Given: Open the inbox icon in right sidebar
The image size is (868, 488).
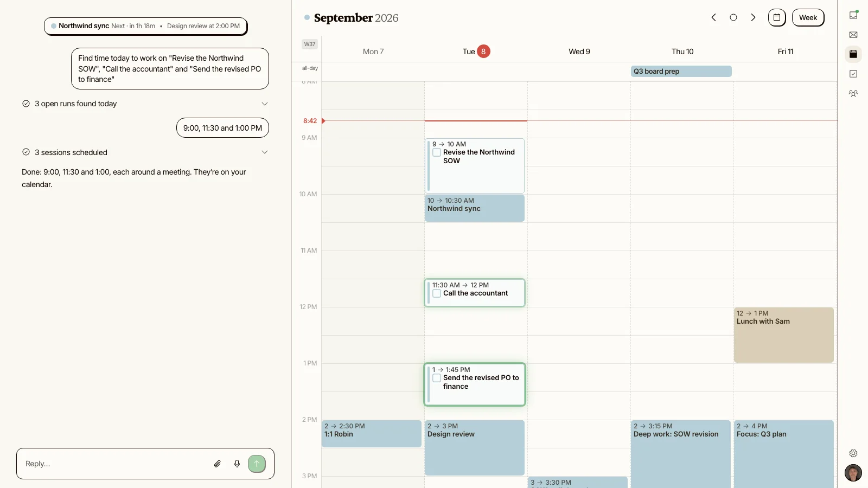Looking at the screenshot, I should pyautogui.click(x=853, y=15).
